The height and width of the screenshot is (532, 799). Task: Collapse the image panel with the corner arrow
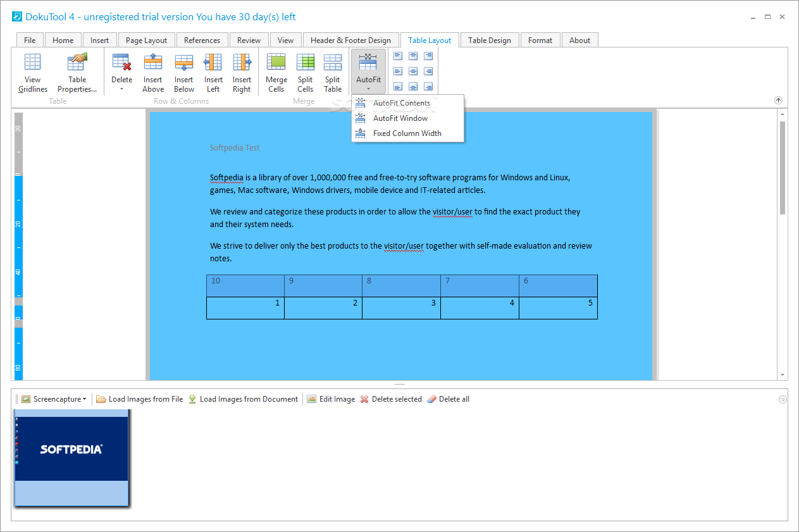(783, 399)
